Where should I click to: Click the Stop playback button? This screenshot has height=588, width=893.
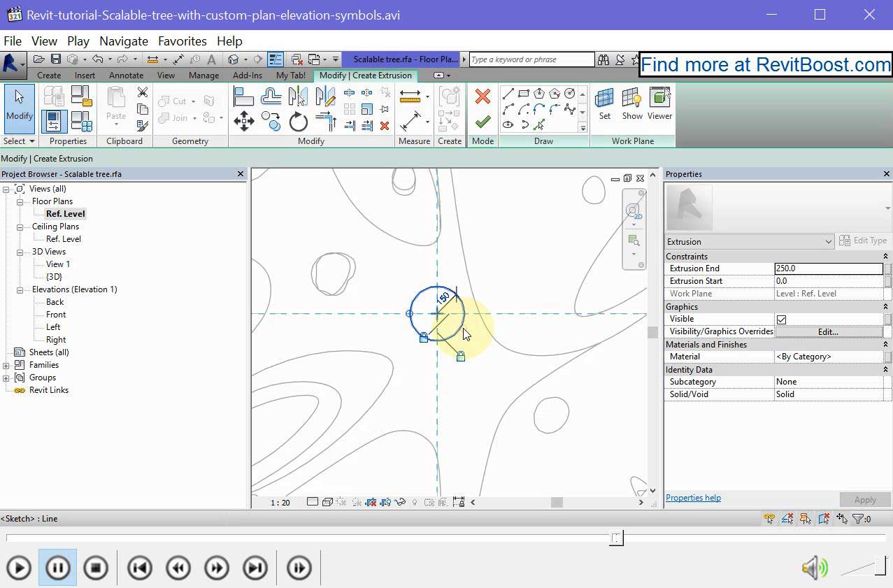[x=96, y=568]
